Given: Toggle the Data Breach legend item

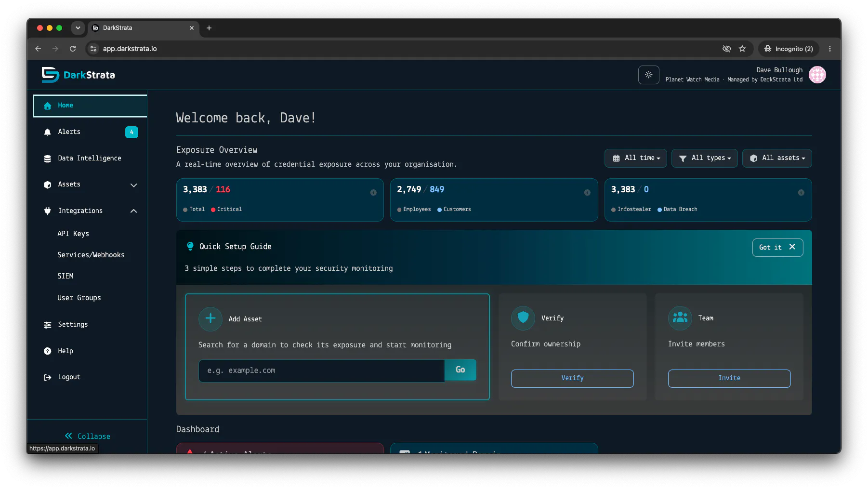Looking at the screenshot, I should click(677, 210).
